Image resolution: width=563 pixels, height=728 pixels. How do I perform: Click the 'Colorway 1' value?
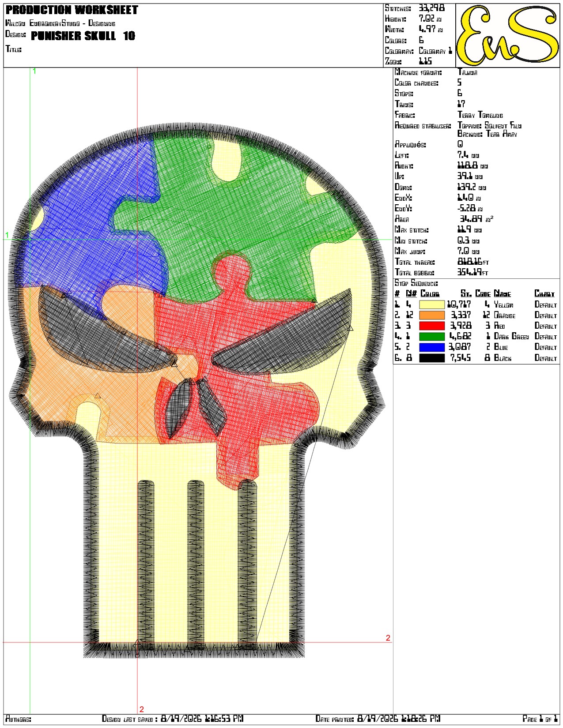tap(435, 51)
